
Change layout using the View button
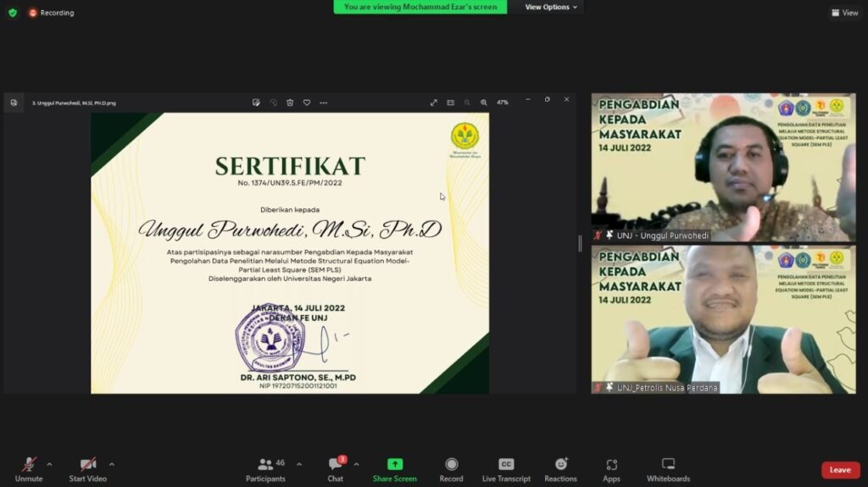845,13
